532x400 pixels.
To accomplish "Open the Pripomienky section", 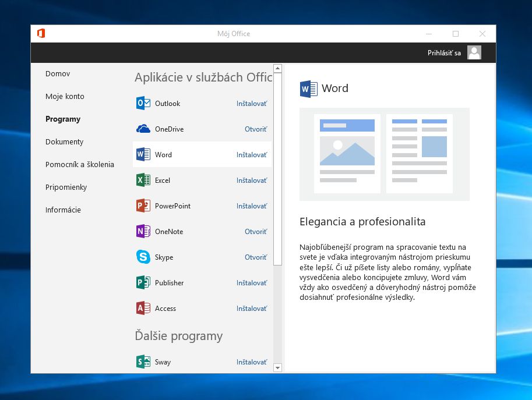I will coord(66,187).
